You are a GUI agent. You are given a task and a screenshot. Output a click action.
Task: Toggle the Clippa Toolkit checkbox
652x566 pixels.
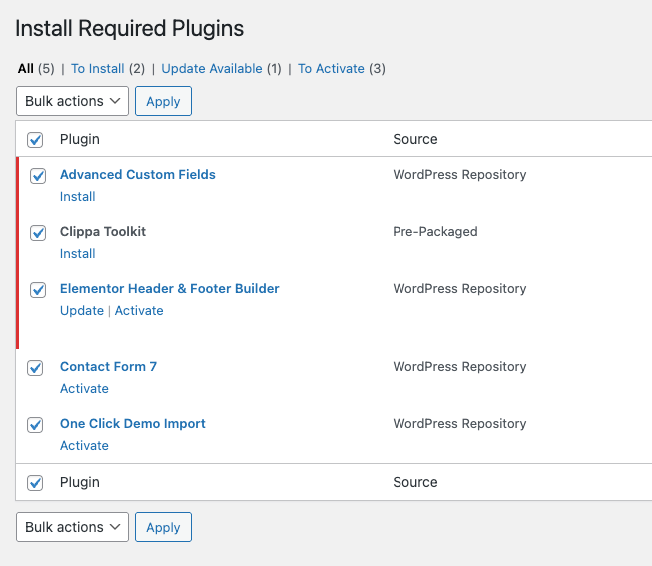[x=38, y=232]
